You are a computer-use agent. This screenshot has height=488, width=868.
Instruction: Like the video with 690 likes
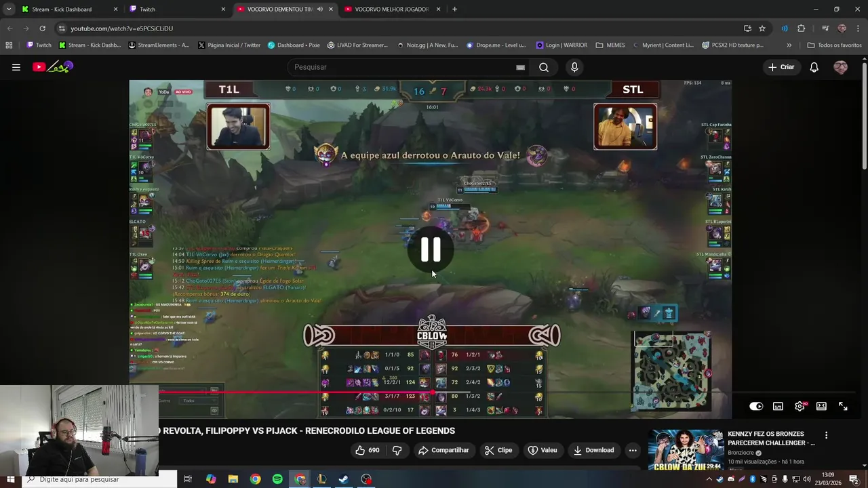(x=368, y=450)
